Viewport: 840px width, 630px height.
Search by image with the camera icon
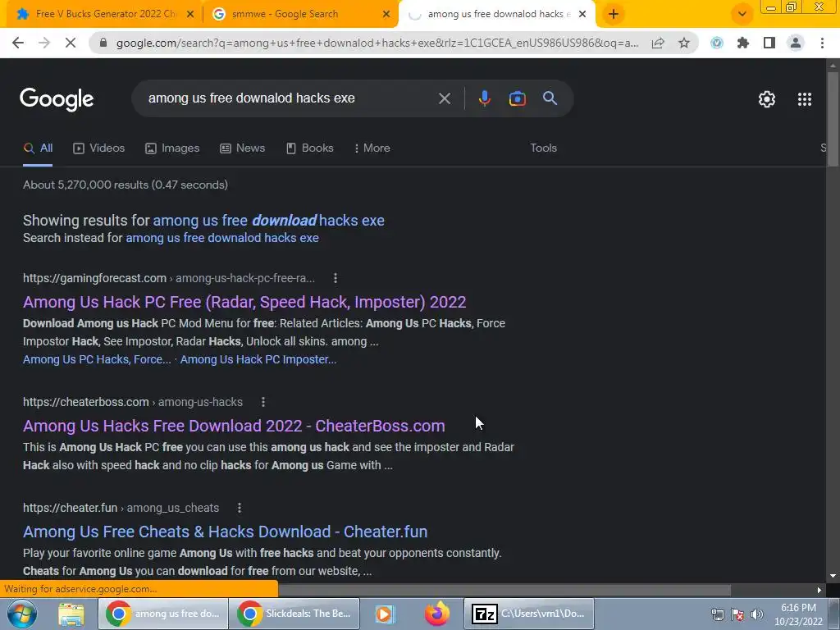(x=517, y=98)
